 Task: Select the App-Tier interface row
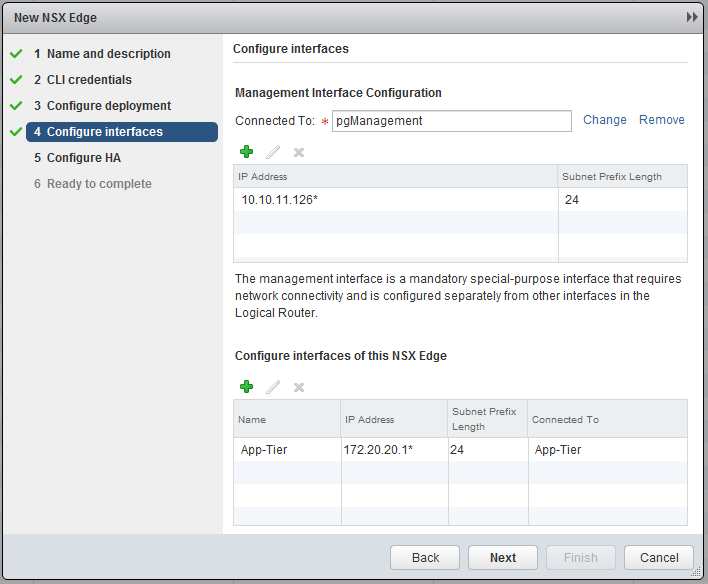pyautogui.click(x=460, y=450)
